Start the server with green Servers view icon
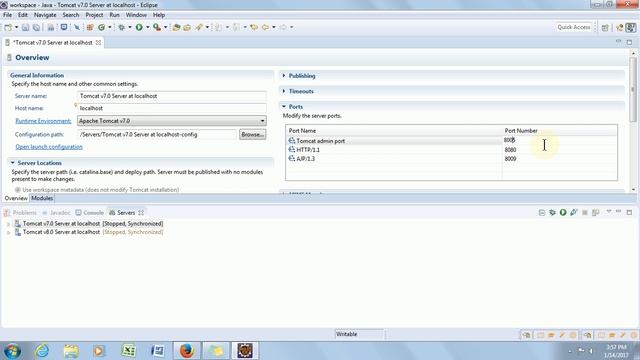Viewport: 640px width, 360px height. [x=563, y=212]
